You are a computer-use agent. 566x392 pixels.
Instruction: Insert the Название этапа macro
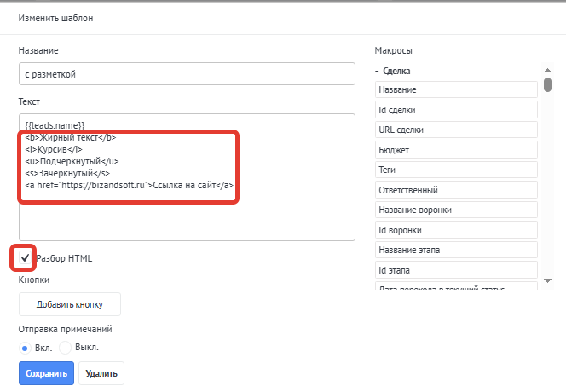pos(456,250)
